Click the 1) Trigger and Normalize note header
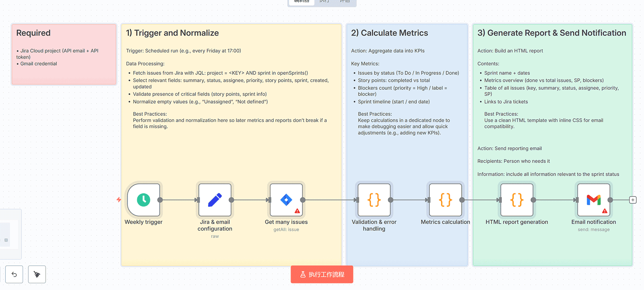The height and width of the screenshot is (290, 644). [172, 33]
